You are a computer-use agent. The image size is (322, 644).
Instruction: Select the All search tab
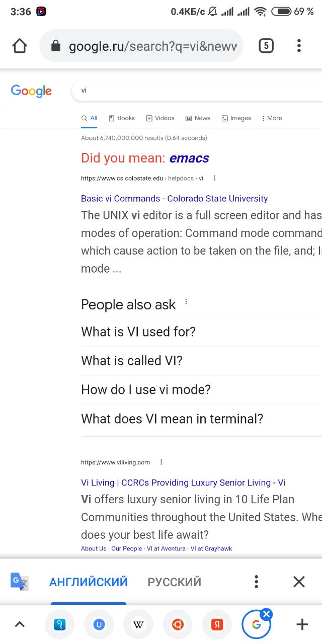point(90,118)
